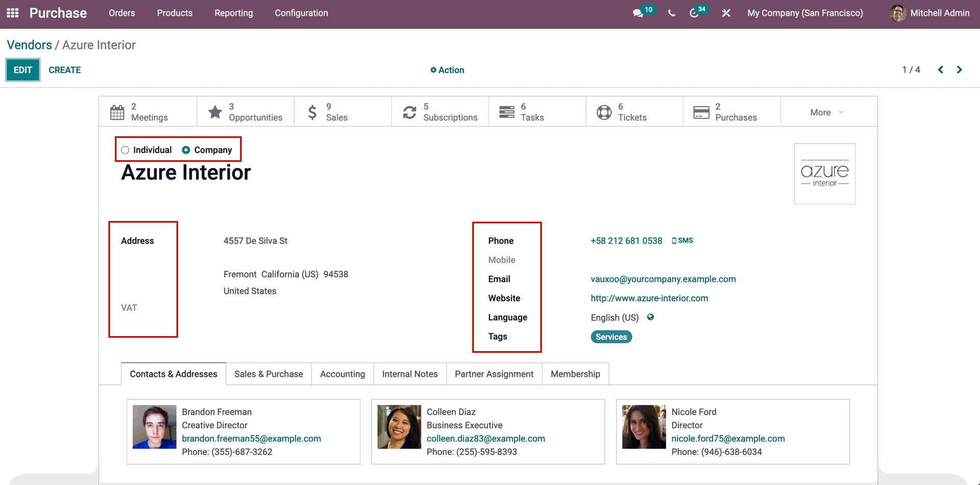Open the conversations chat icon with 10 badge

click(638, 13)
